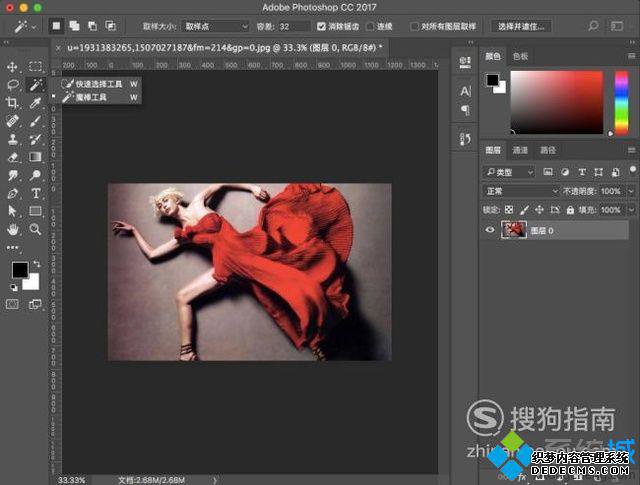Select the Lasso tool
The image size is (640, 485).
click(x=13, y=85)
